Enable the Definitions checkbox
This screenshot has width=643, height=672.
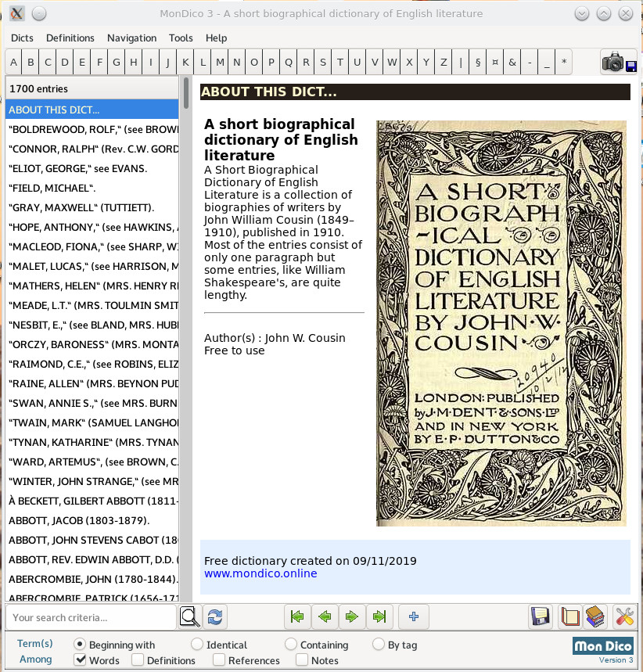(138, 659)
